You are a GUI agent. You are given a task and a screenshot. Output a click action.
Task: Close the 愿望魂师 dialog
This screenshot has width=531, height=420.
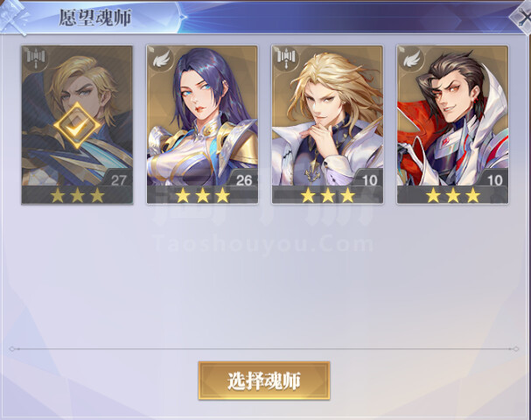(x=521, y=17)
